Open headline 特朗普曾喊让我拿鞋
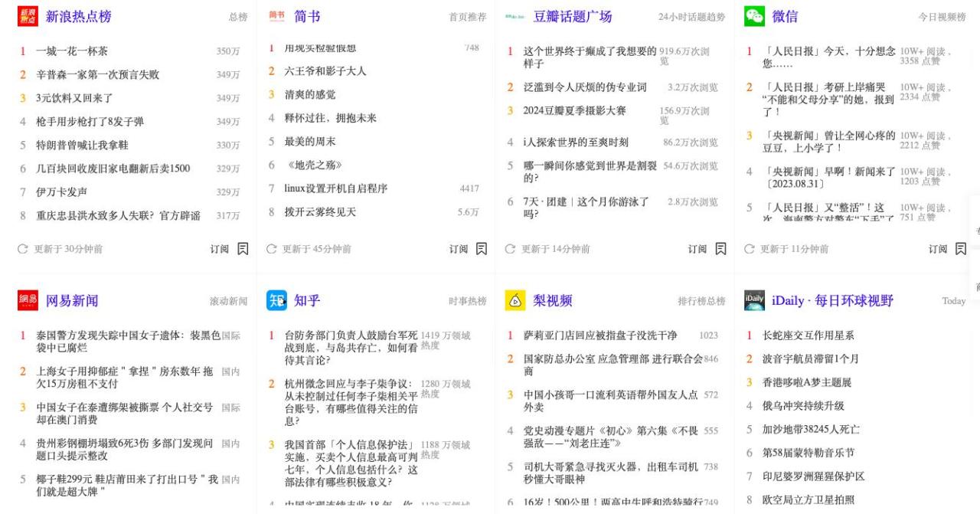 click(x=82, y=145)
